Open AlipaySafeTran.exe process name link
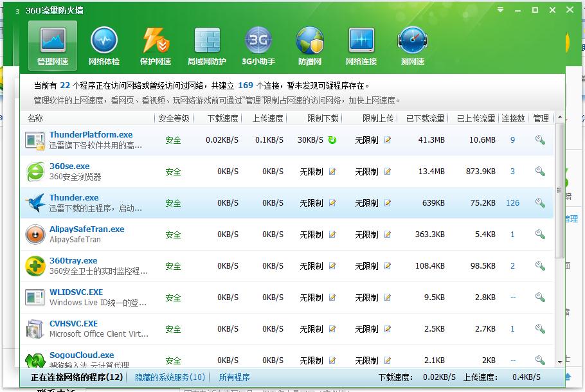The image size is (585, 392). coord(87,229)
